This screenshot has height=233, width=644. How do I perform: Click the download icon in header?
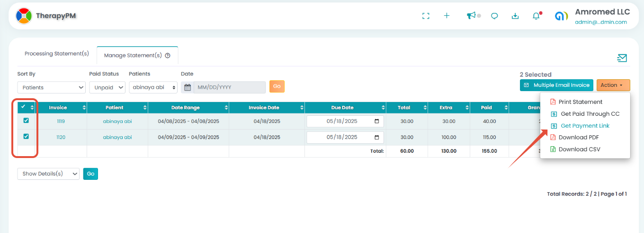click(x=515, y=16)
